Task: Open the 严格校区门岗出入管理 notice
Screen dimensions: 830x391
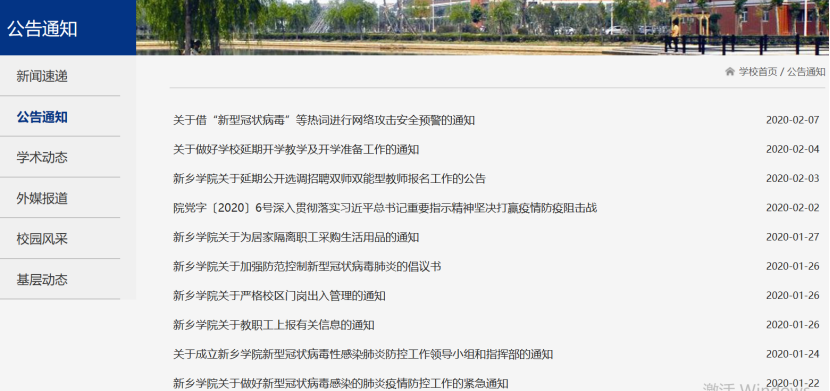Action: coord(279,295)
